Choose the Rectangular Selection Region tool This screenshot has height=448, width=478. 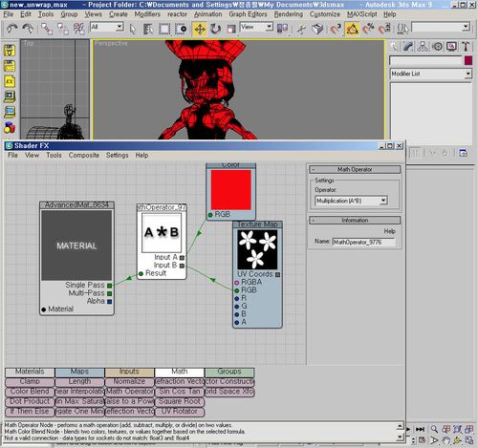(164, 29)
